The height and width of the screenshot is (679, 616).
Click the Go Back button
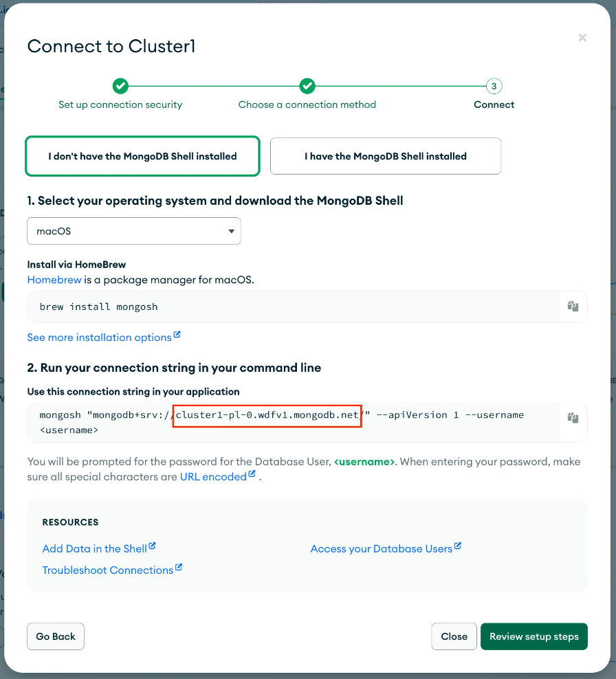coord(56,636)
